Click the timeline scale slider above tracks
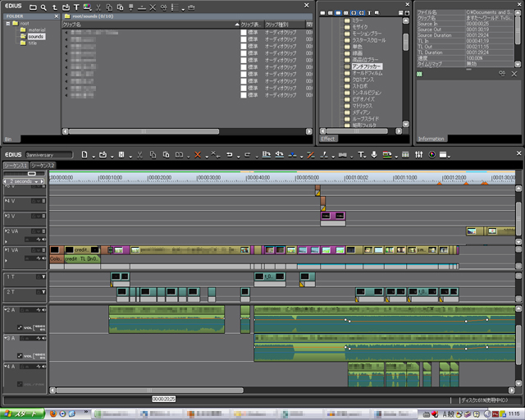Viewport: 525px width, 420px height. 33,174
